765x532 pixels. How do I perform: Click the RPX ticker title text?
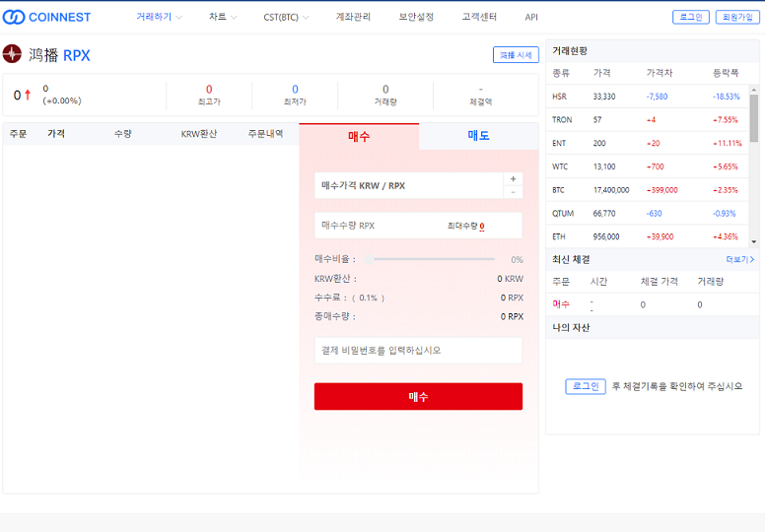coord(77,55)
